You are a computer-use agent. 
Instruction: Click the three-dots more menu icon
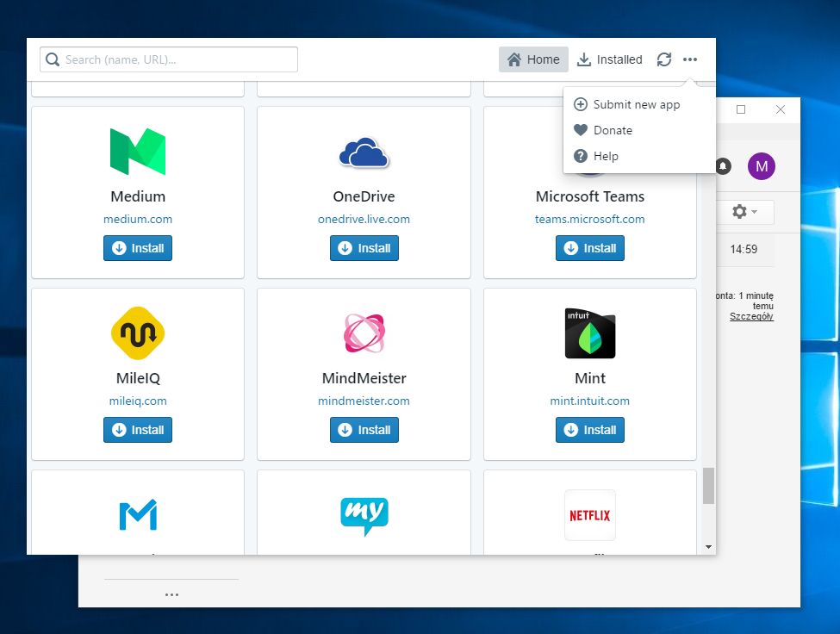pyautogui.click(x=690, y=59)
